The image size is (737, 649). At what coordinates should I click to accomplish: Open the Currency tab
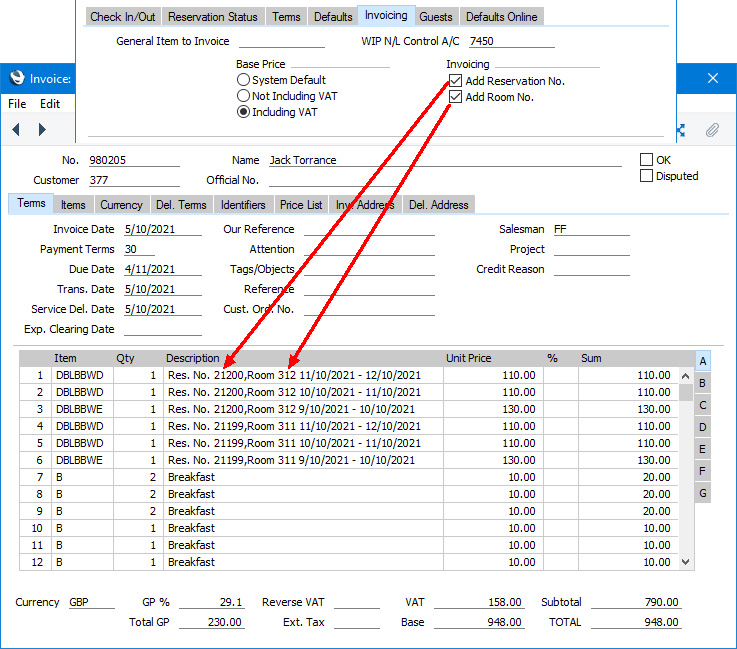pyautogui.click(x=121, y=205)
